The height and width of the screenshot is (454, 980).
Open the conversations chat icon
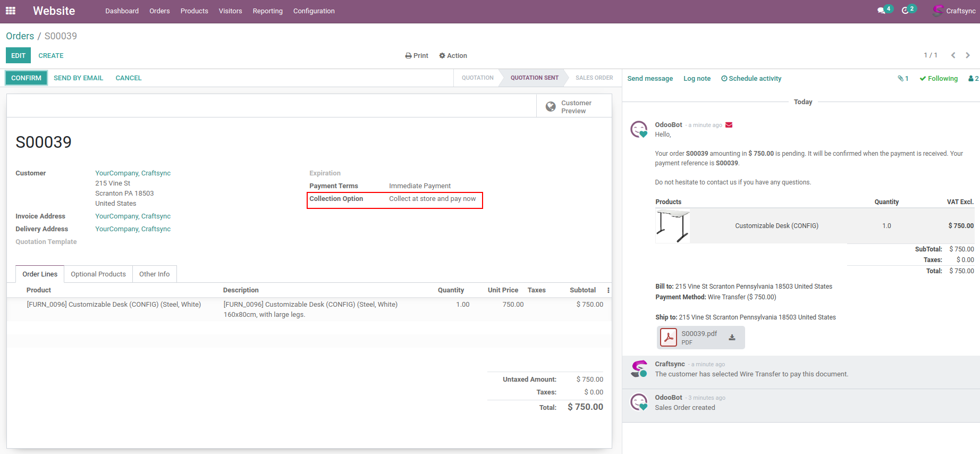tap(882, 11)
